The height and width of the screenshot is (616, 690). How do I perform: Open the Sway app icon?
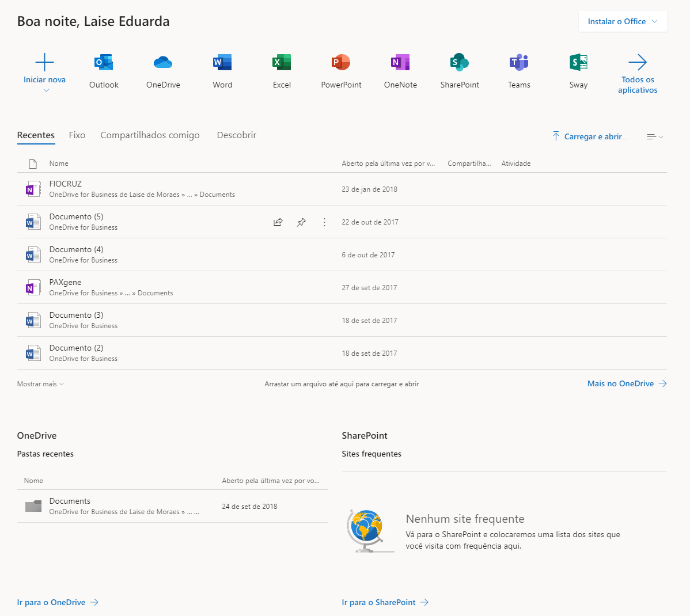[578, 63]
